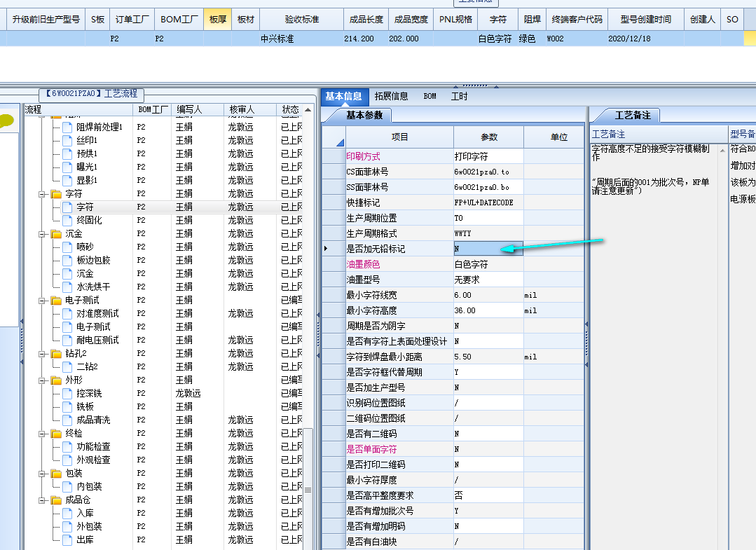Click the 印刷方式 value 打印字符

click(x=488, y=156)
